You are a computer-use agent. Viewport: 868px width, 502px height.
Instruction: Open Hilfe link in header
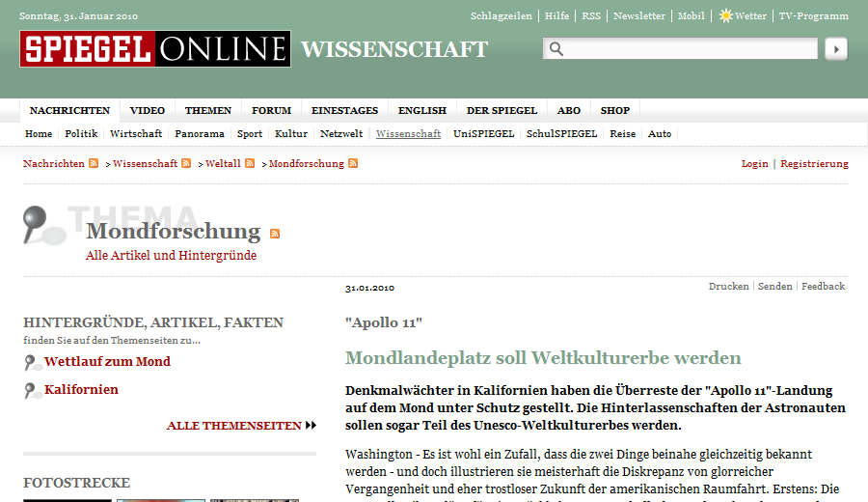pyautogui.click(x=556, y=16)
